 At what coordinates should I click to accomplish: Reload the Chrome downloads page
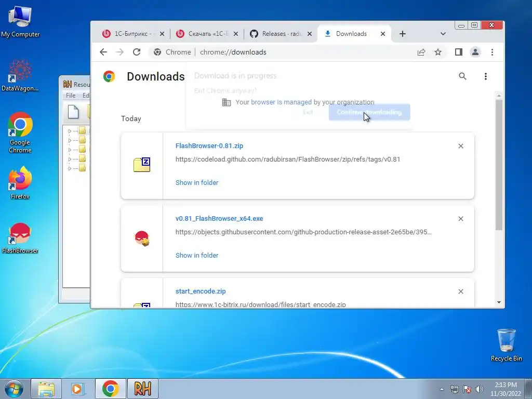[x=137, y=52]
